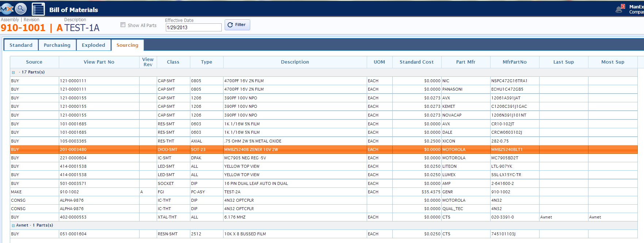The width and height of the screenshot is (644, 243).
Task: Click the UOM column header
Action: (x=380, y=62)
